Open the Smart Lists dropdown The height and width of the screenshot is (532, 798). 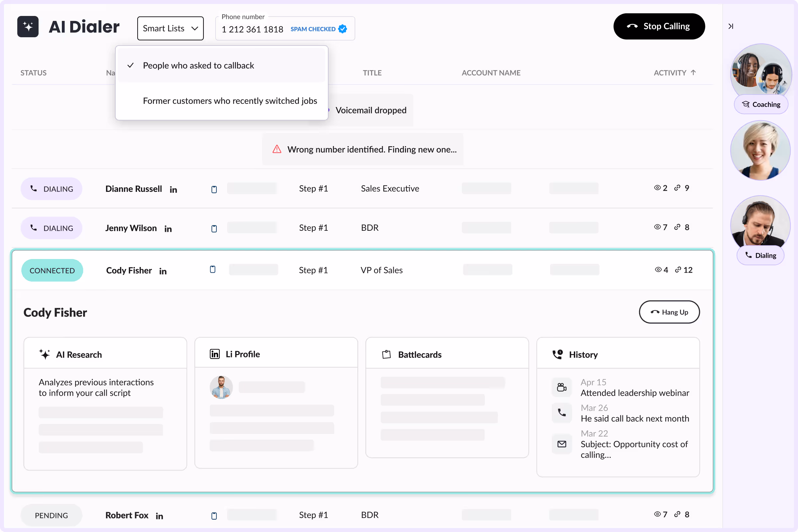(170, 29)
